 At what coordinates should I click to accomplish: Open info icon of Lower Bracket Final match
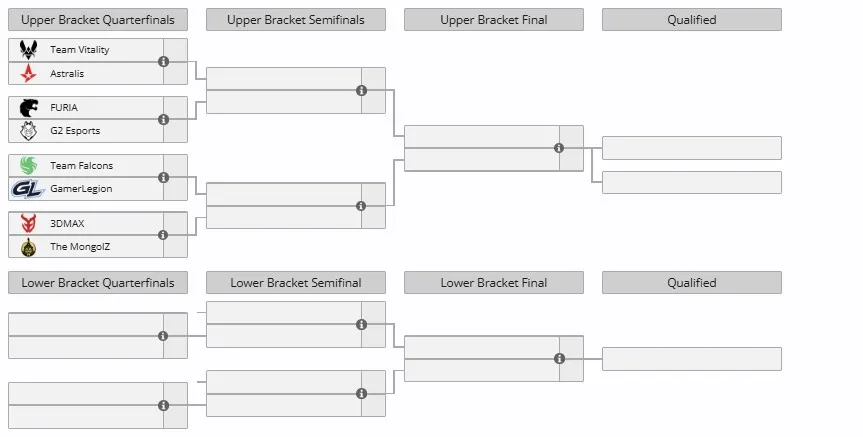coord(559,359)
